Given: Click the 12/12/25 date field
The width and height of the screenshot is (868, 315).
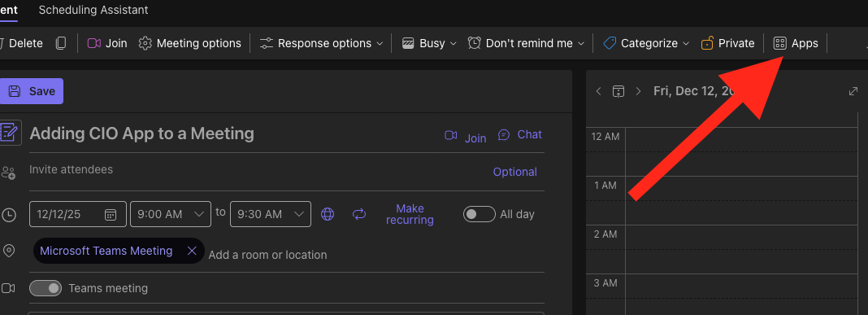Looking at the screenshot, I should tap(77, 214).
